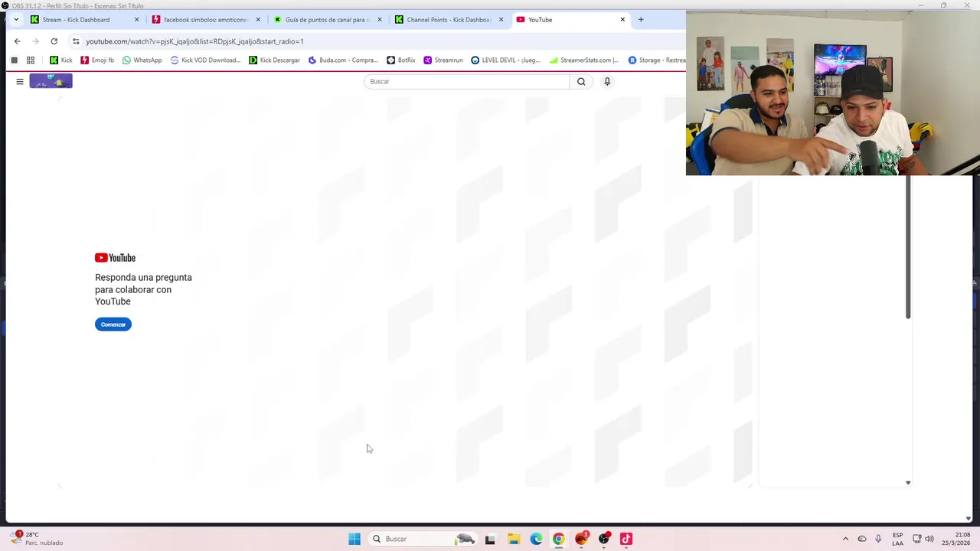Click the YouTube search magnifier button

click(581, 81)
